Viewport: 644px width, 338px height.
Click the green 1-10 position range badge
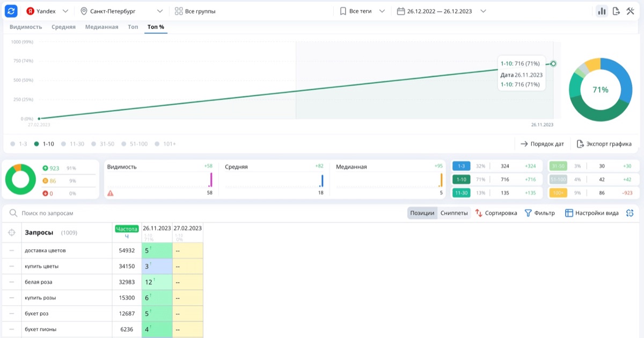click(462, 179)
